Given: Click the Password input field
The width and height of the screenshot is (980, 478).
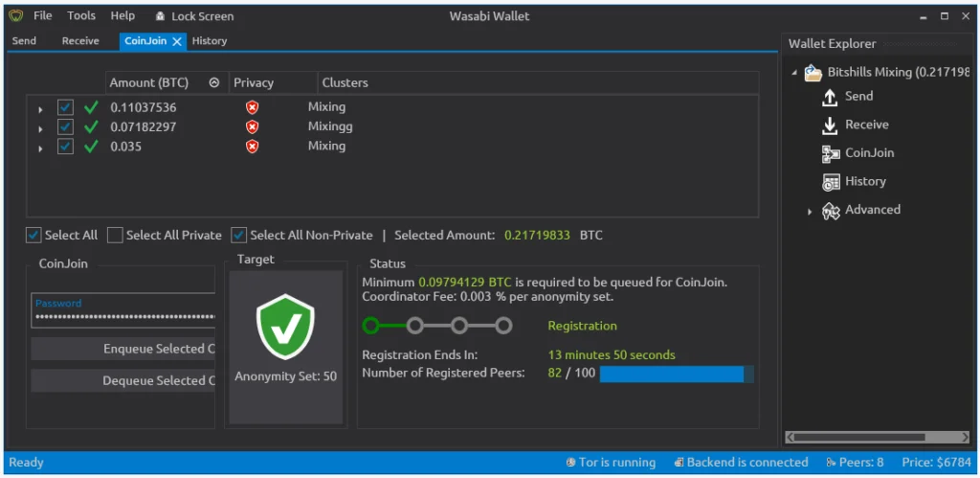Looking at the screenshot, I should pyautogui.click(x=123, y=310).
